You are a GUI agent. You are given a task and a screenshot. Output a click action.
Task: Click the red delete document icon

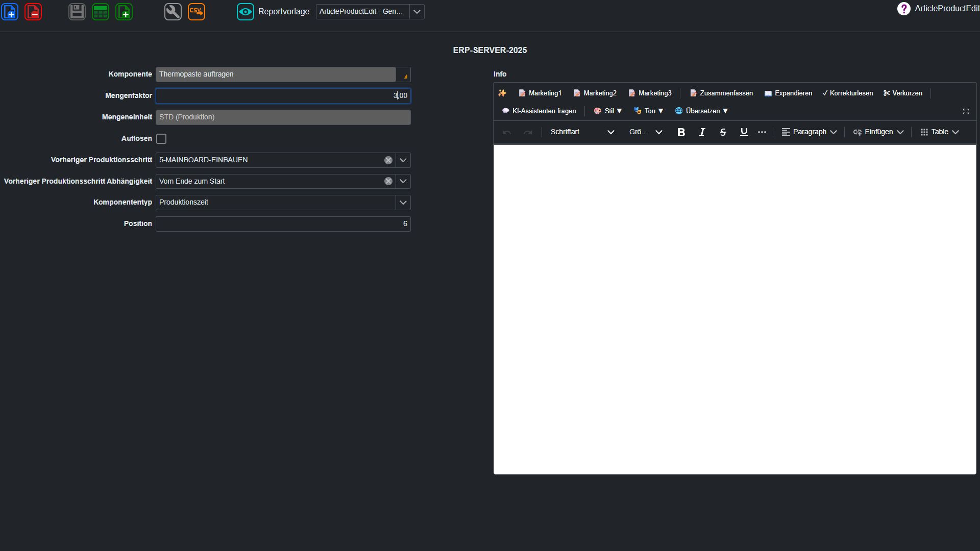click(x=33, y=11)
